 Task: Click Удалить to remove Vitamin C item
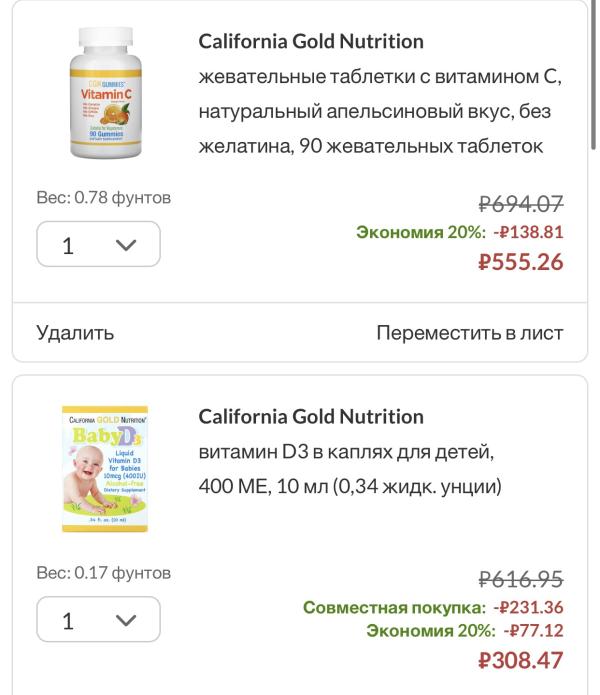click(75, 333)
